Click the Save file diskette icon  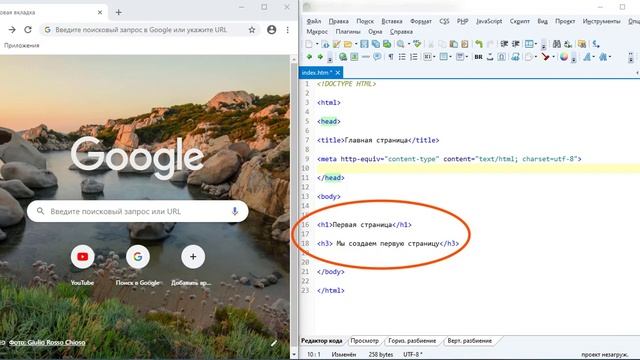[x=364, y=44]
